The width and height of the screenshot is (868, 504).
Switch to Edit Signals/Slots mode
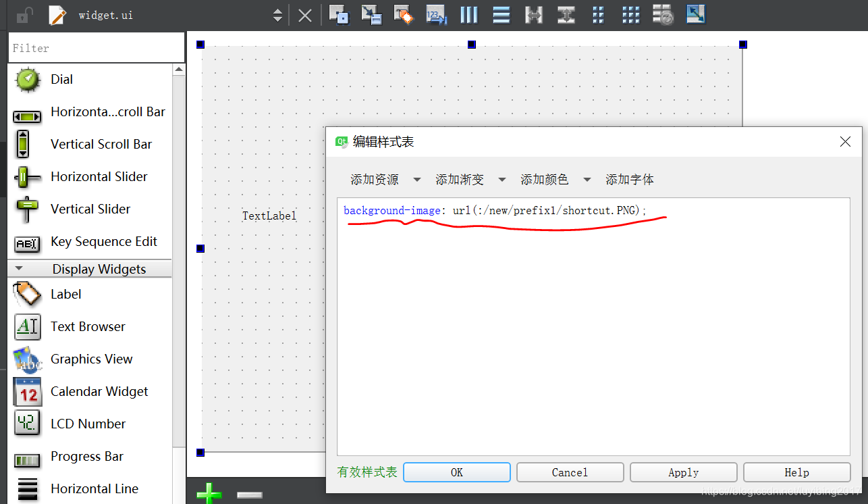(371, 14)
